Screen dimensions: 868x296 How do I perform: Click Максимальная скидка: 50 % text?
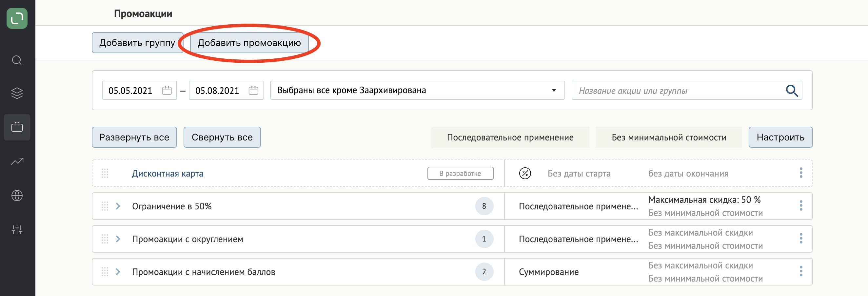click(x=704, y=200)
